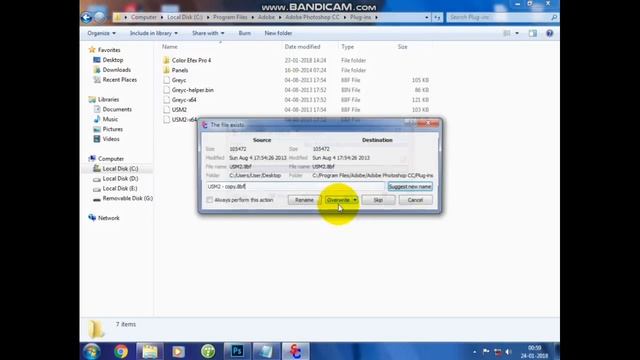Click the Type column header

pos(347,47)
